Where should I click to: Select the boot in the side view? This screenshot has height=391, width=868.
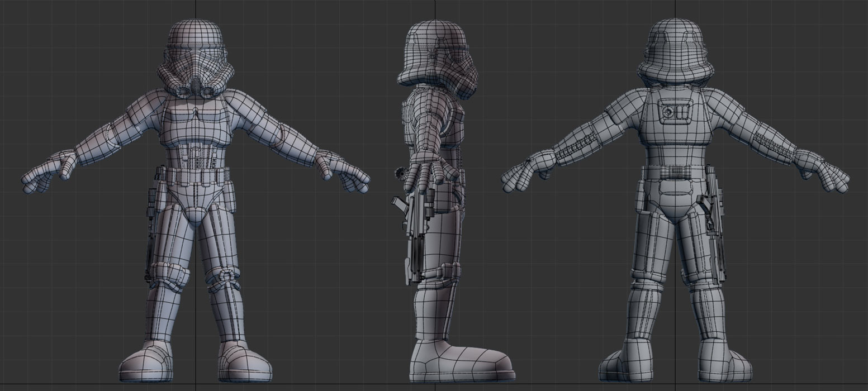[x=462, y=360]
